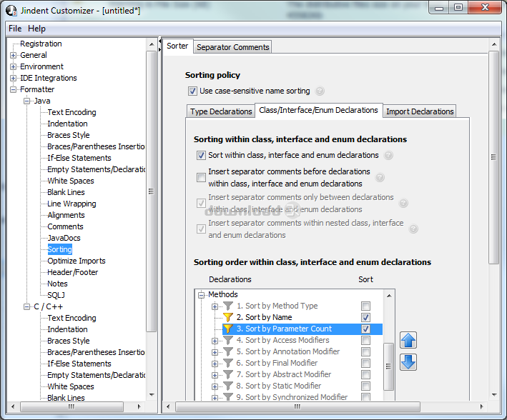Click the declarations list scroll up arrow
Viewport: 507px width, 420px height.
[389, 295]
